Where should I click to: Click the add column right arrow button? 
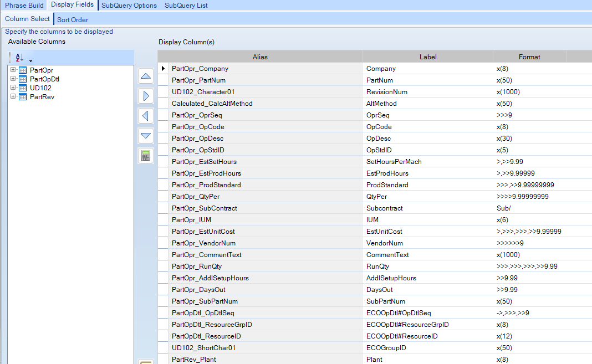tap(146, 96)
